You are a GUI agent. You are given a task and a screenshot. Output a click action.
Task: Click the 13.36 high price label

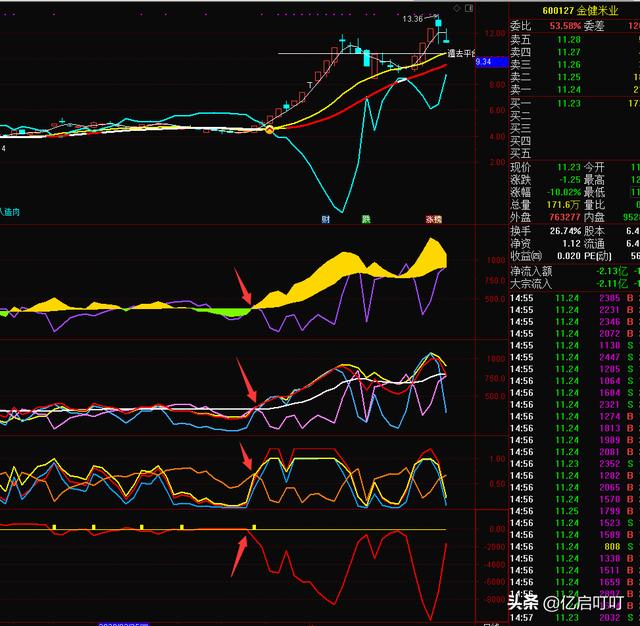412,19
